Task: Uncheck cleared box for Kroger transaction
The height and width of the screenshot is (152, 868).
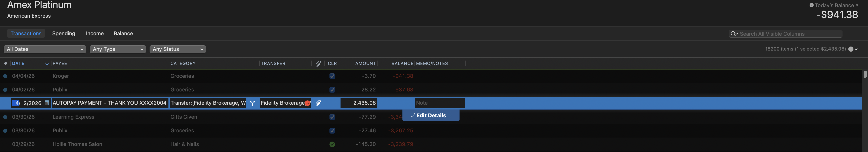Action: coord(332,76)
